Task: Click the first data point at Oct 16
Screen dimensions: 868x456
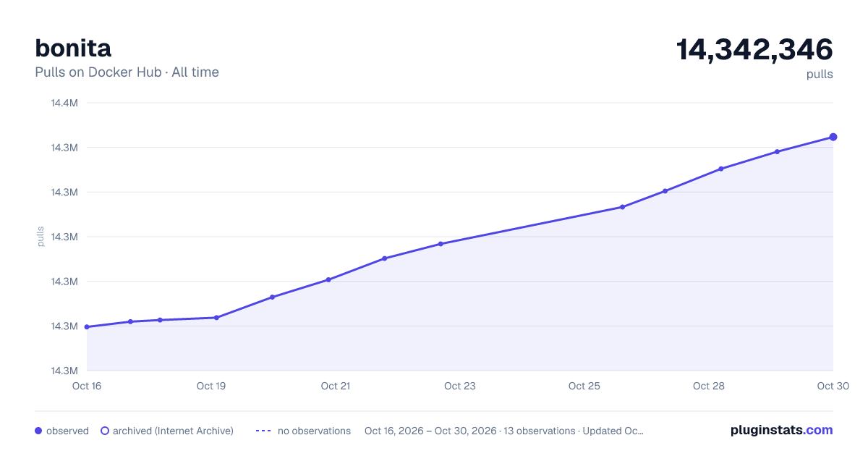Action: click(87, 327)
